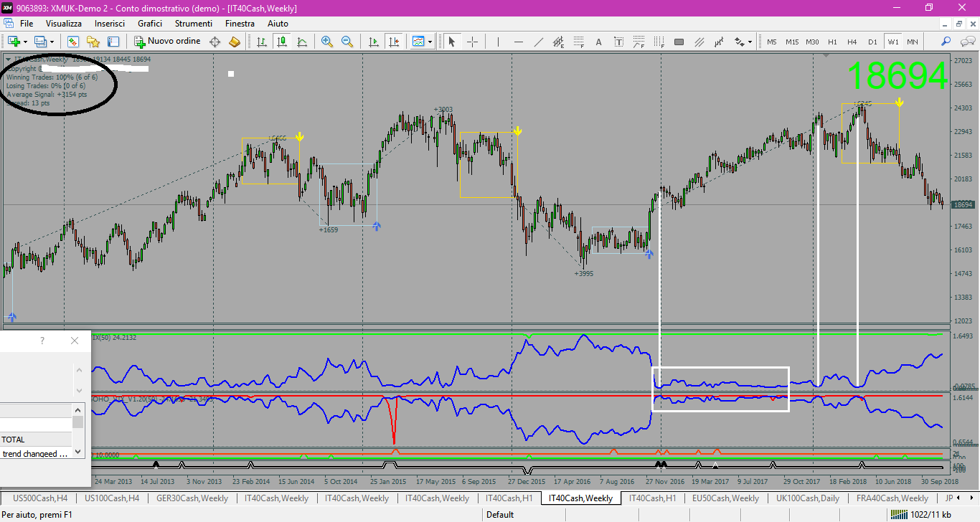This screenshot has height=522, width=980.
Task: Open a new chart window
Action: (14, 42)
